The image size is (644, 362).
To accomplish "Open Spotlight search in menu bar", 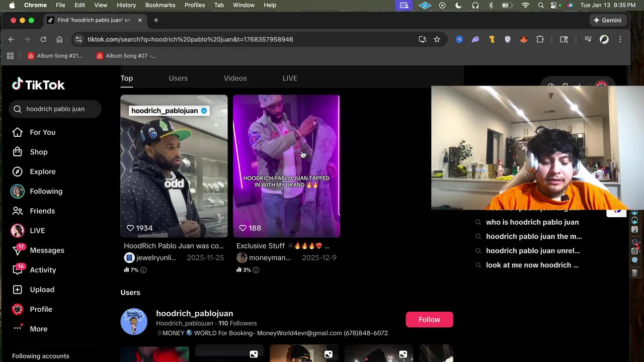I will (x=541, y=5).
